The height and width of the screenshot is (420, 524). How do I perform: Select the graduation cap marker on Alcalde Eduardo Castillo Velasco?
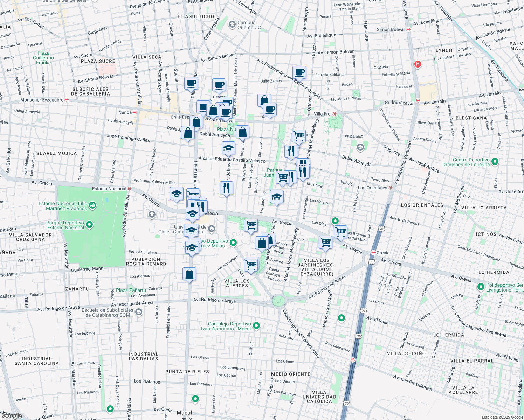229,148
